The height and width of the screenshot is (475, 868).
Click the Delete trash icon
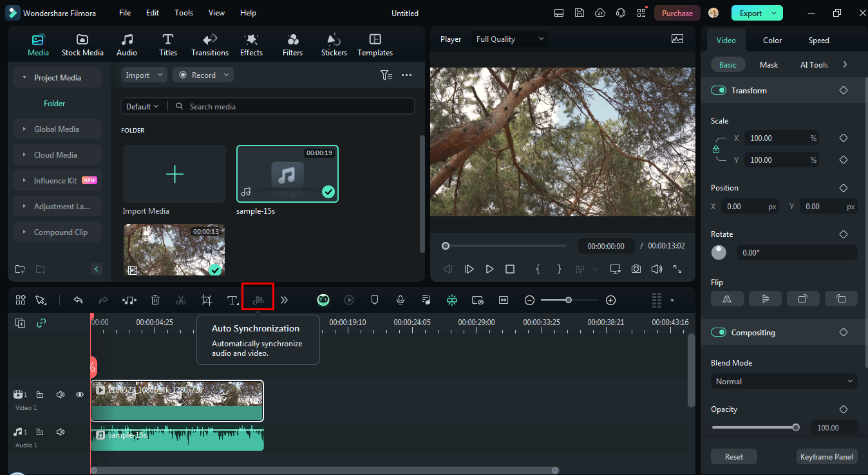point(155,300)
